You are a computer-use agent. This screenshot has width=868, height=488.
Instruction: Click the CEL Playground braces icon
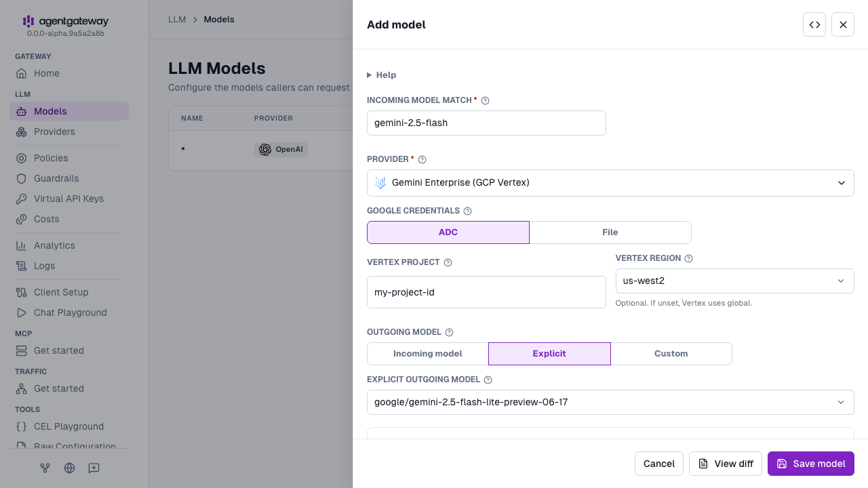coord(22,426)
